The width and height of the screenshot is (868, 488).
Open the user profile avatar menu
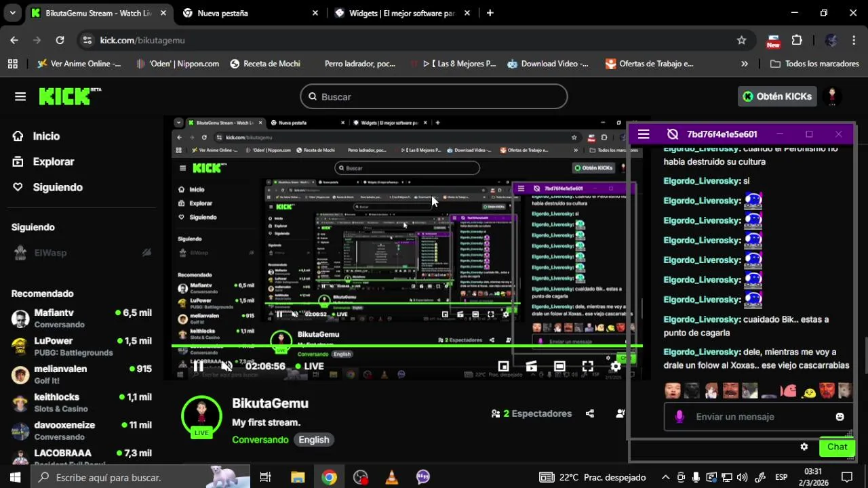[x=832, y=96]
